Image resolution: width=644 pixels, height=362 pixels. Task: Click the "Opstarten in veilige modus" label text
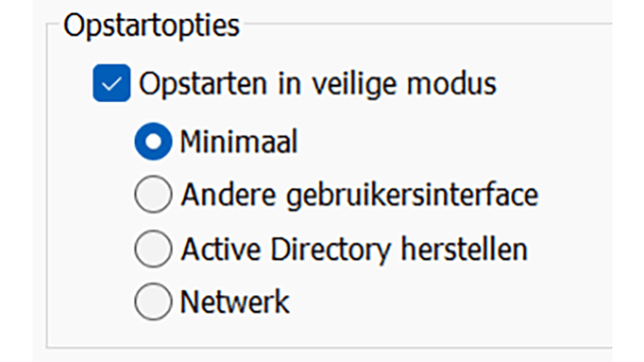point(317,84)
